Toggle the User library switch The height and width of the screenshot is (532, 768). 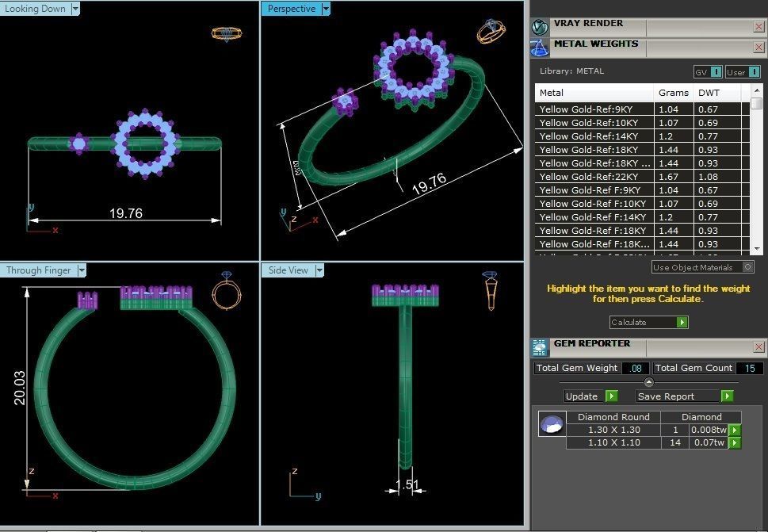click(754, 72)
